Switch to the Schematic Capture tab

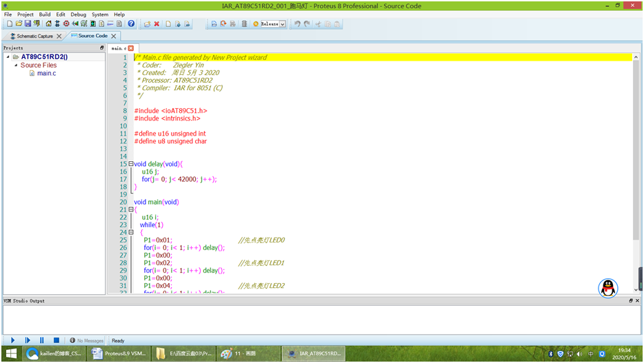tap(35, 36)
